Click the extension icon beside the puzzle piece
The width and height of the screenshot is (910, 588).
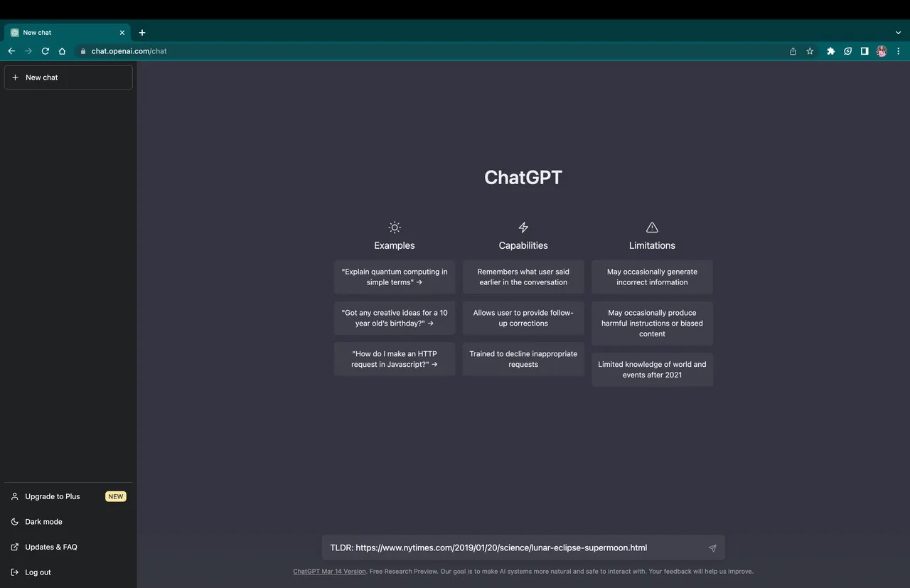click(x=847, y=51)
